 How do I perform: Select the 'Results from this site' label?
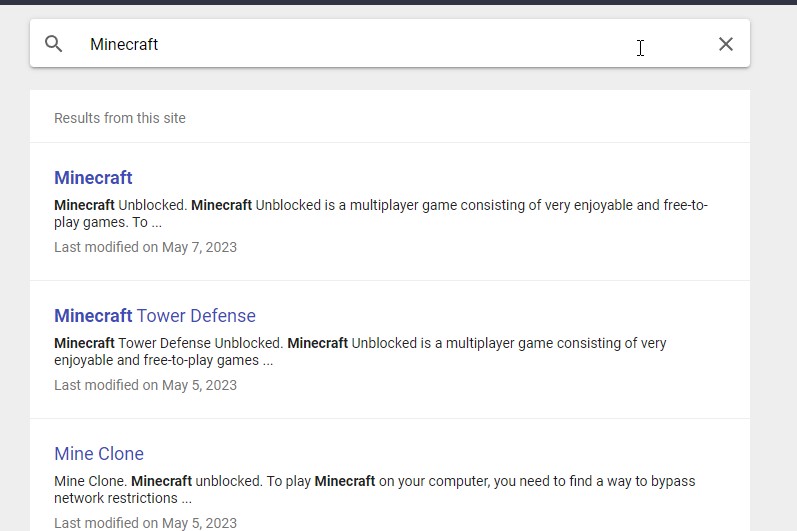pos(120,118)
